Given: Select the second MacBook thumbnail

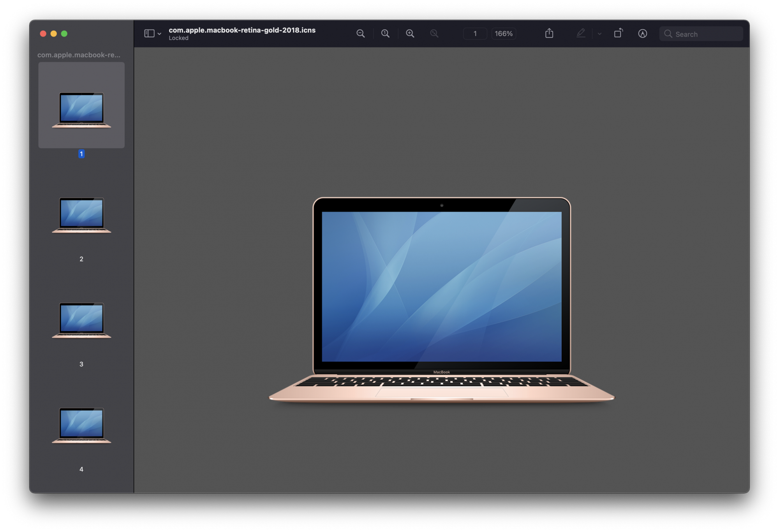Looking at the screenshot, I should [81, 215].
